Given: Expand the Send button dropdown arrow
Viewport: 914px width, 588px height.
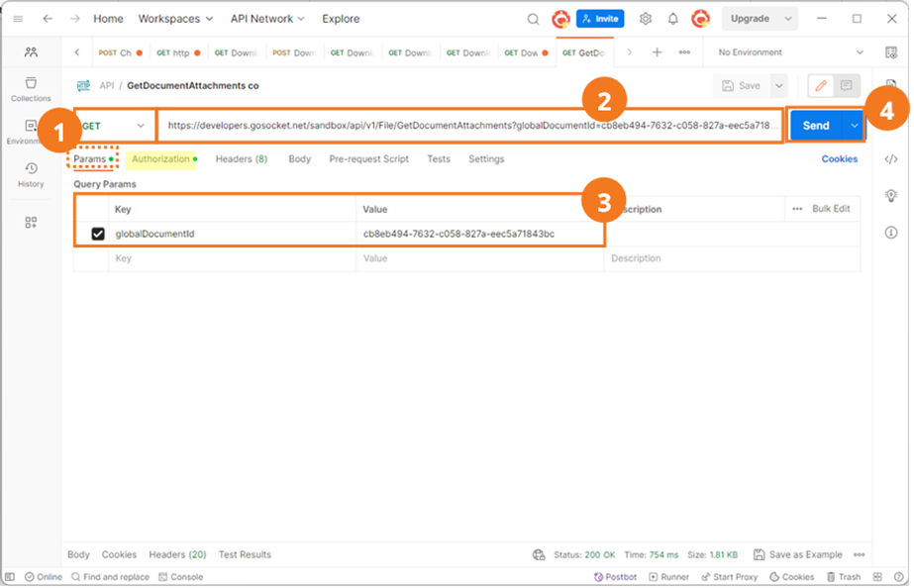Looking at the screenshot, I should 854,126.
